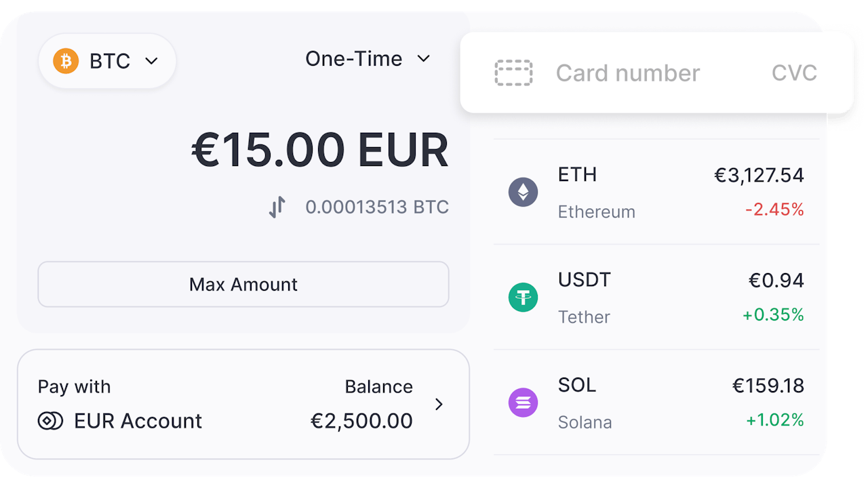Click the Bitcoin currency icon
This screenshot has height=488, width=868.
click(x=64, y=61)
